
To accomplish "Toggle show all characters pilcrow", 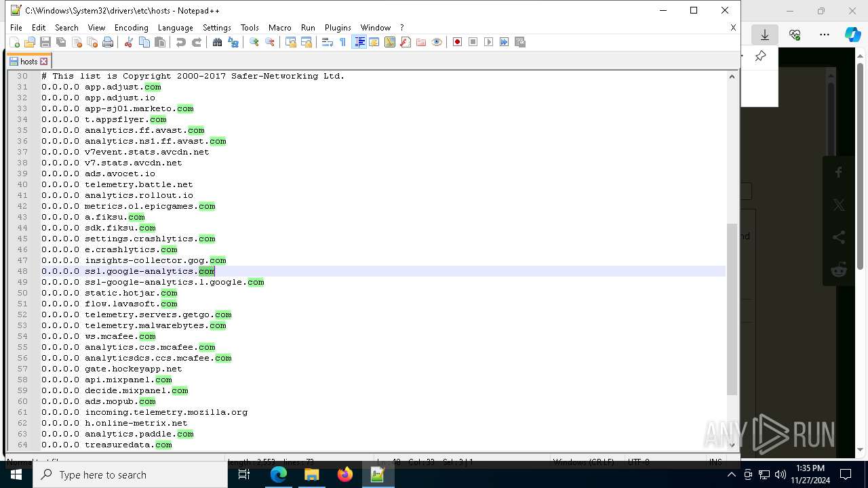I will [343, 42].
